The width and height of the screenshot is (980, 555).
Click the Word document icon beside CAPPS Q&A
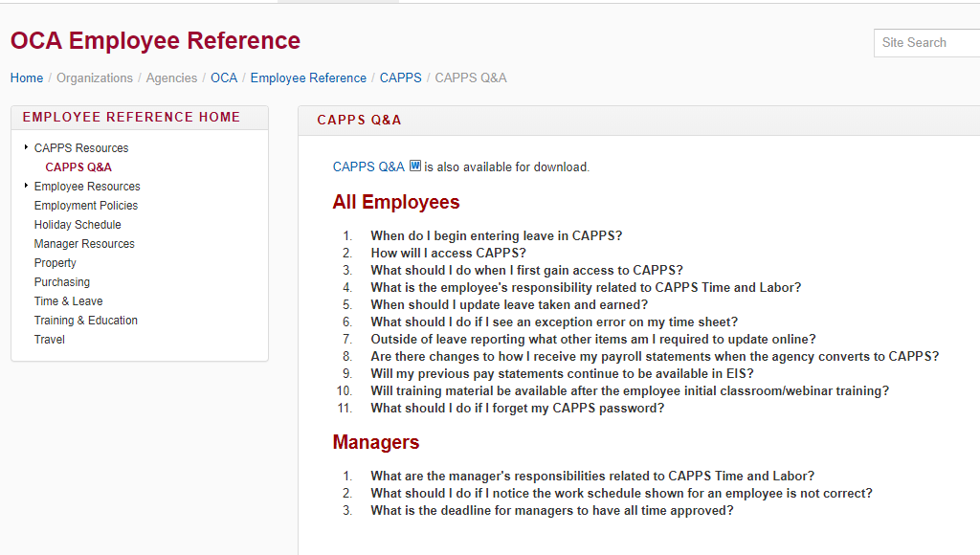click(415, 166)
